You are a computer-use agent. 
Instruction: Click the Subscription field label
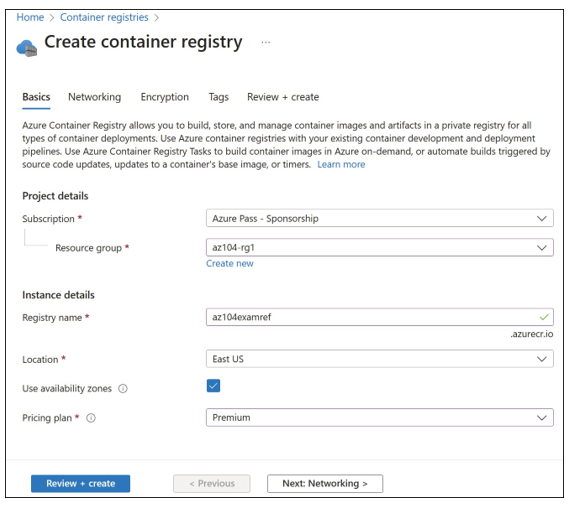pyautogui.click(x=48, y=219)
